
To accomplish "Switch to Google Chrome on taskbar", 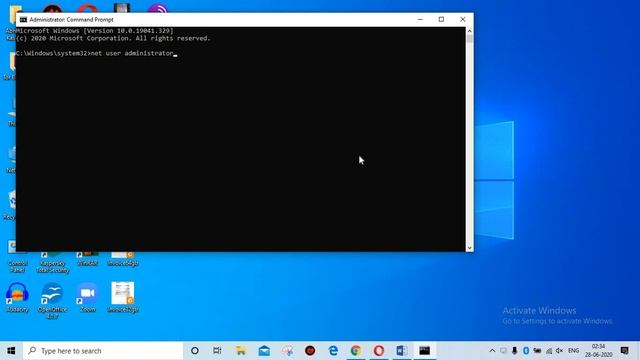I will (356, 351).
